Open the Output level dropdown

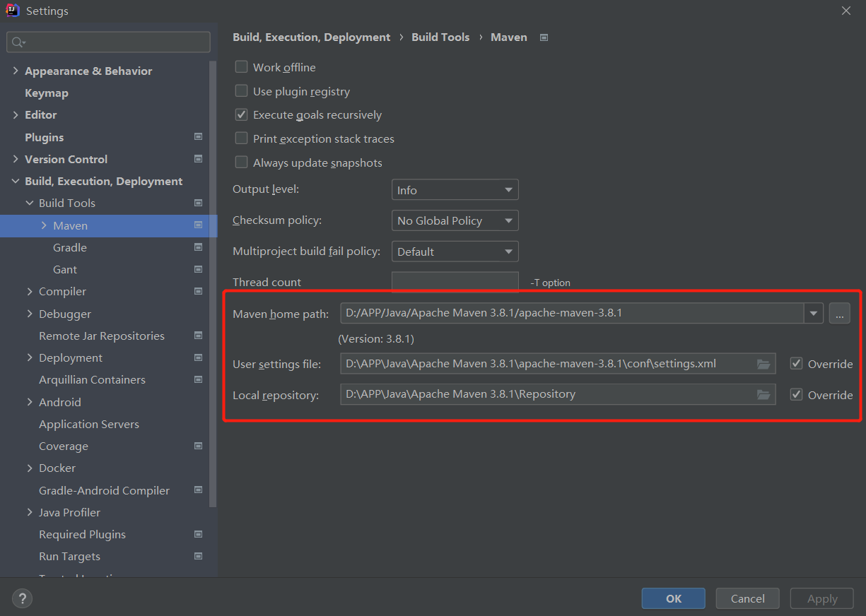455,190
